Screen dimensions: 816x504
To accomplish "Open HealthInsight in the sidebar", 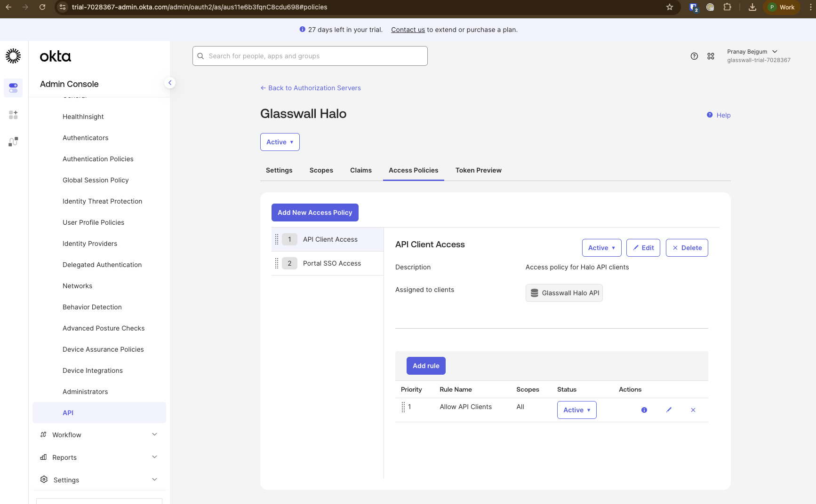I will 83,117.
